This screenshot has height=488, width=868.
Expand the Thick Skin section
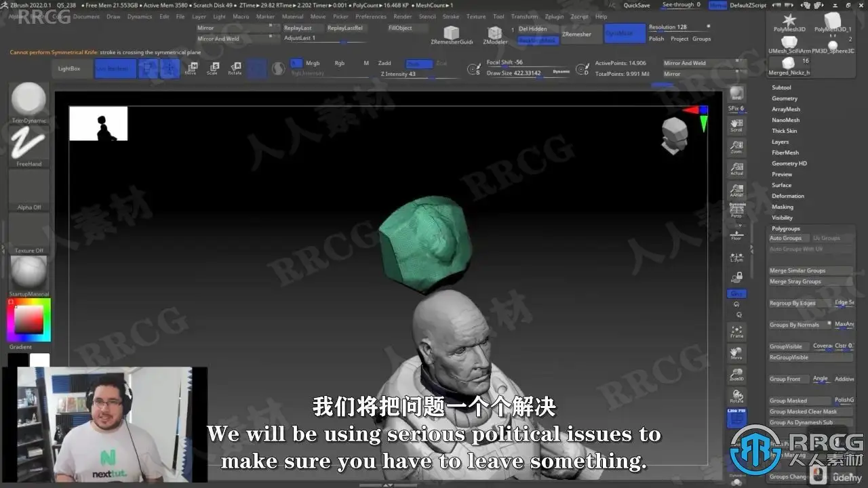(785, 131)
